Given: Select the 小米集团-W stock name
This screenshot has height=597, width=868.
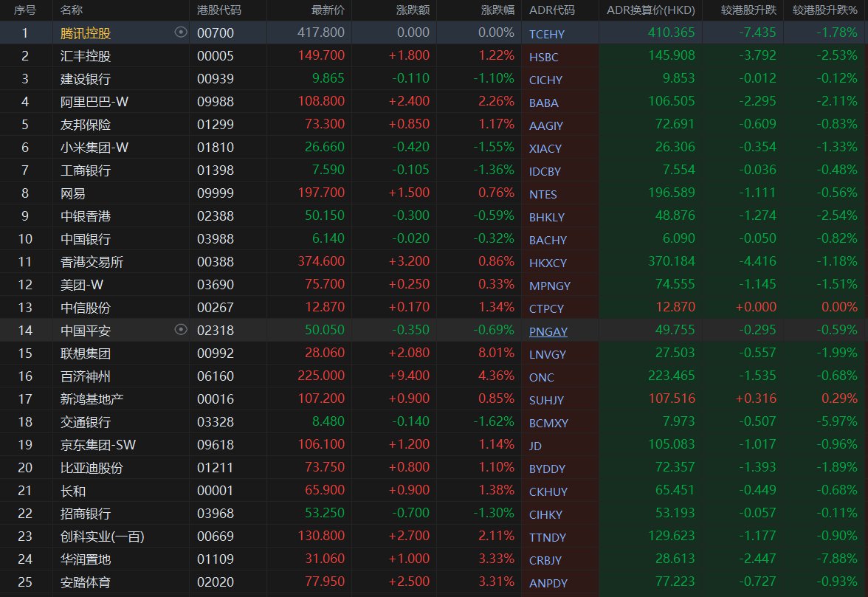Looking at the screenshot, I should click(94, 148).
